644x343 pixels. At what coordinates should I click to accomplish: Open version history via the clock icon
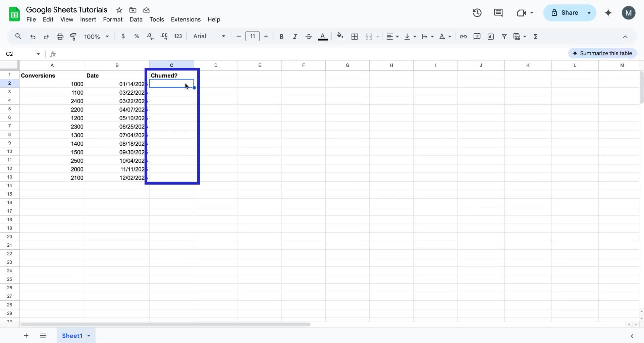(477, 13)
